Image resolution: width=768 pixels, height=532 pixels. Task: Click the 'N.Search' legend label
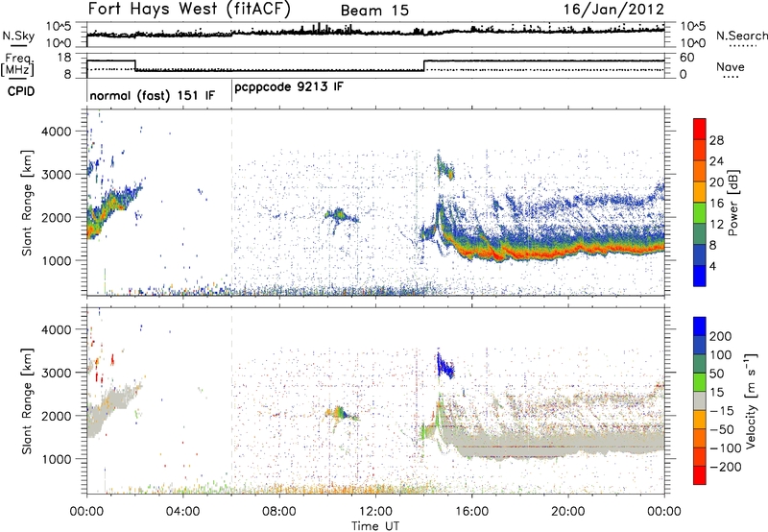(x=742, y=36)
